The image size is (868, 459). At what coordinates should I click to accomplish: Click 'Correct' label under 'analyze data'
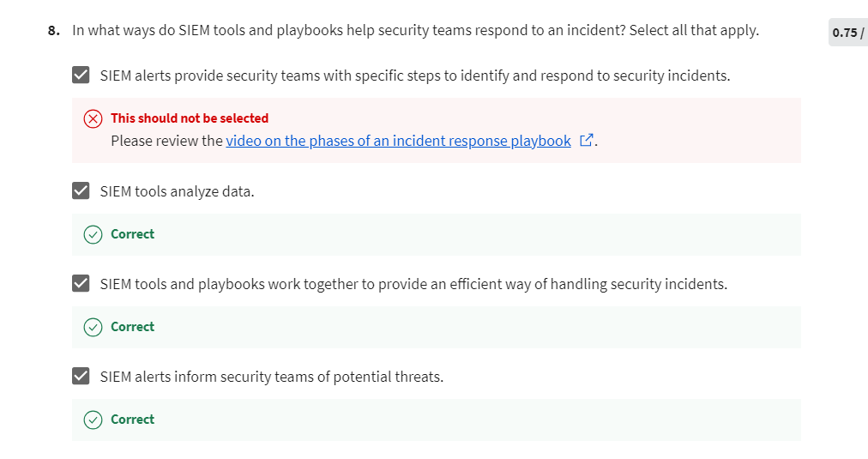(132, 234)
